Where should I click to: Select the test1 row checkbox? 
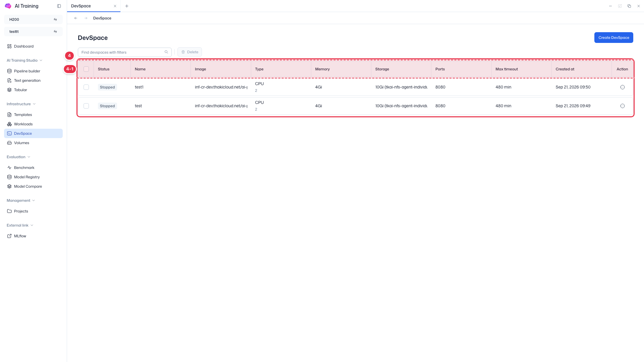(86, 87)
